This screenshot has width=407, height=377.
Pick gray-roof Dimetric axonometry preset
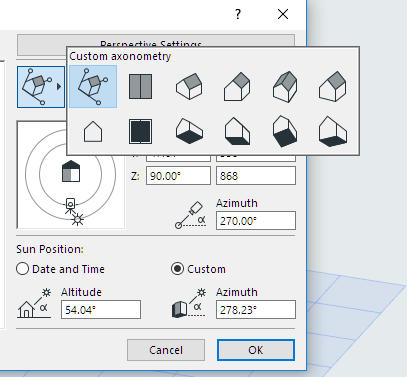(x=333, y=87)
